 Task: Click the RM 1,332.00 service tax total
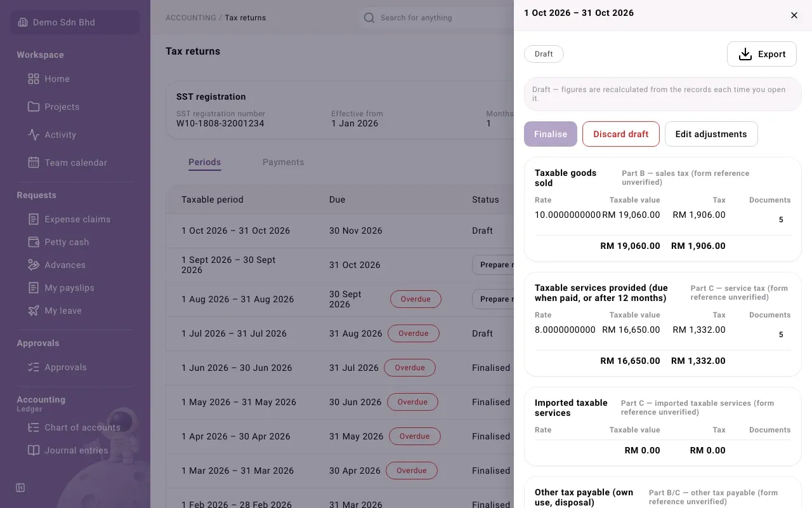pyautogui.click(x=698, y=361)
